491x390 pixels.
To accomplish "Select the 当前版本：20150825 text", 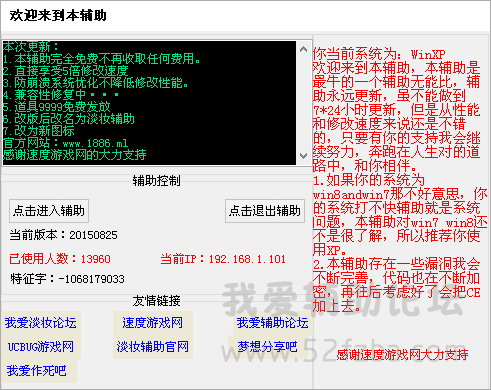I will 63,235.
